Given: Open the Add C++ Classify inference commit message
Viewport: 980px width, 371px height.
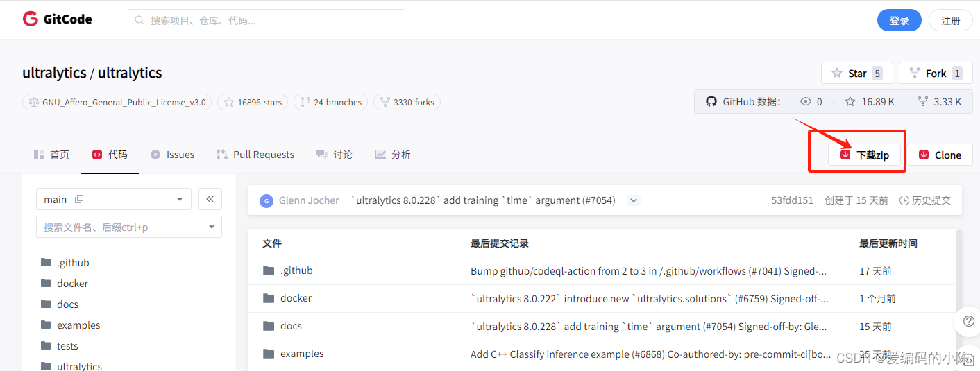Looking at the screenshot, I should coord(651,354).
